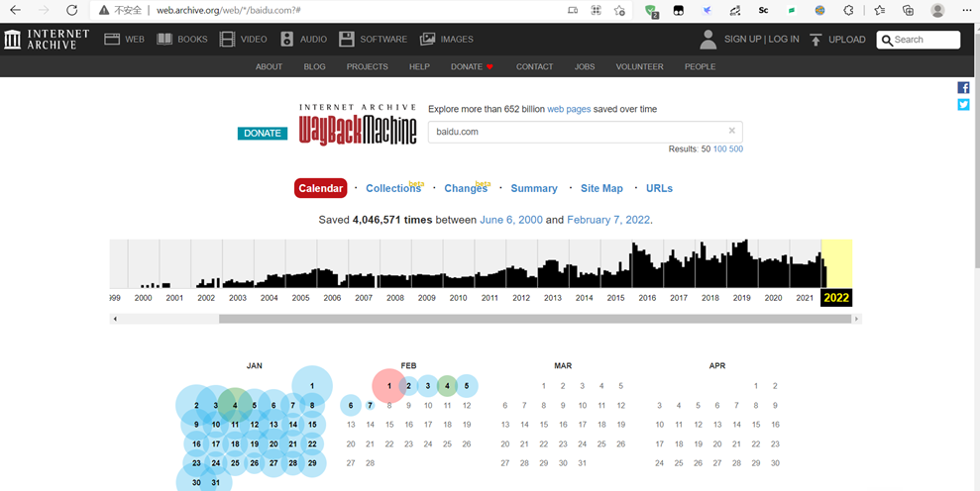Image resolution: width=980 pixels, height=491 pixels.
Task: Click the user avatar icon
Action: pyautogui.click(x=708, y=40)
